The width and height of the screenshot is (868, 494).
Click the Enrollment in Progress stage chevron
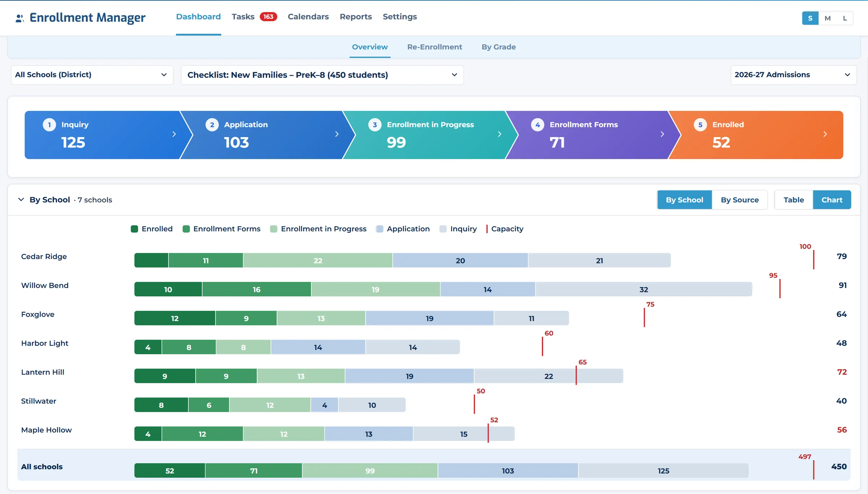(x=499, y=134)
